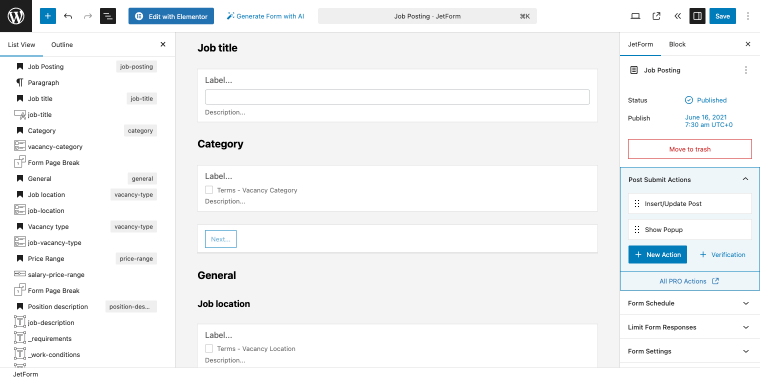Switch to the Outline tab
The image size is (760, 380).
click(x=62, y=45)
